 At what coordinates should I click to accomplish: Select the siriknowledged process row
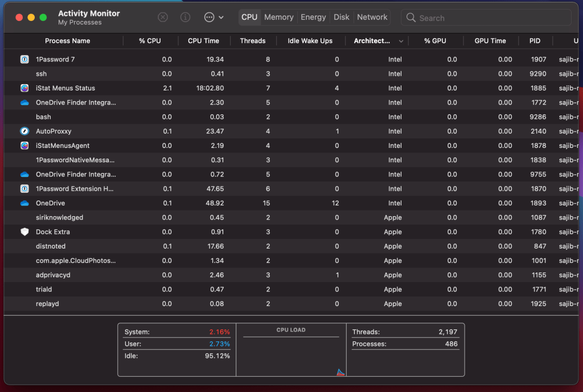291,217
